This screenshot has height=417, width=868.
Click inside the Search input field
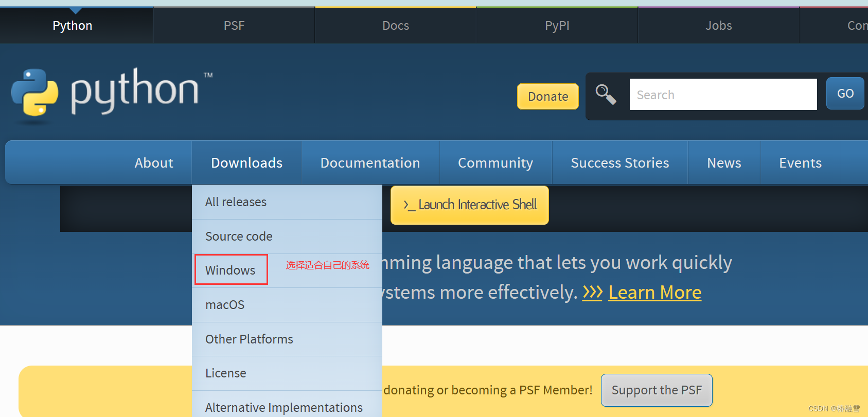click(723, 95)
